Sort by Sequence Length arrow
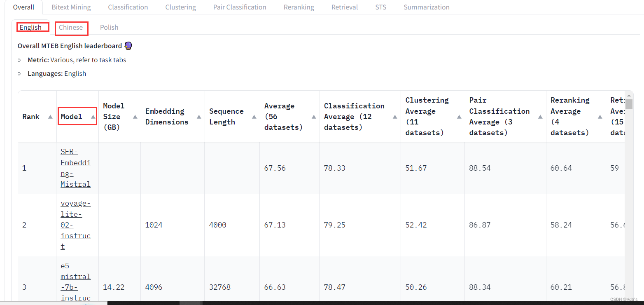 pyautogui.click(x=254, y=117)
